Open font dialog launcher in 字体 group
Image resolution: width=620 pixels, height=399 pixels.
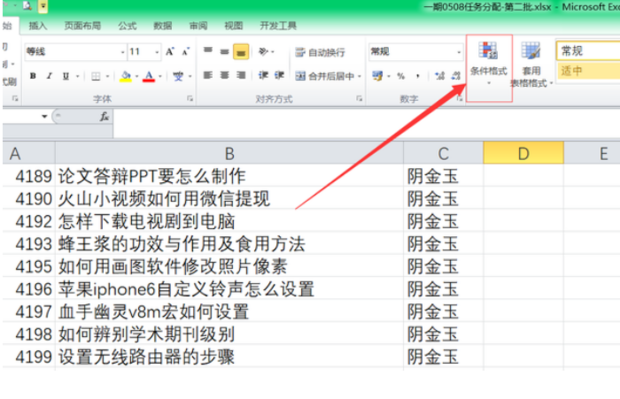[x=190, y=98]
